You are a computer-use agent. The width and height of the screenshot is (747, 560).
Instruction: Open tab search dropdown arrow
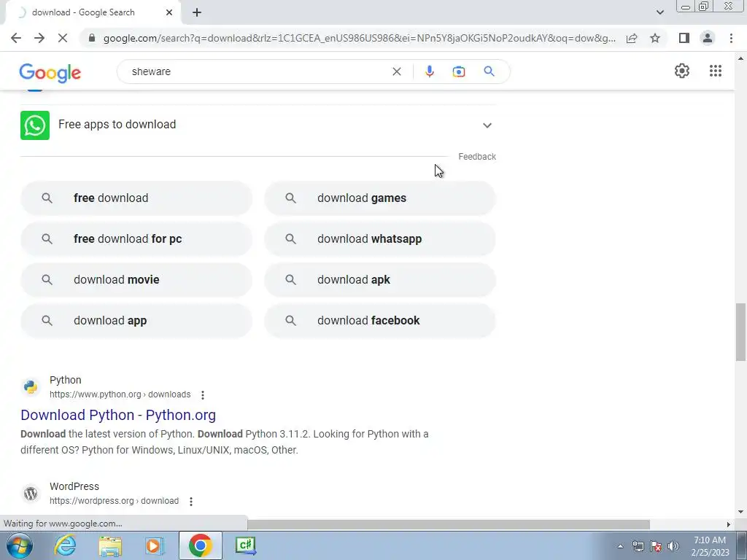(x=659, y=12)
